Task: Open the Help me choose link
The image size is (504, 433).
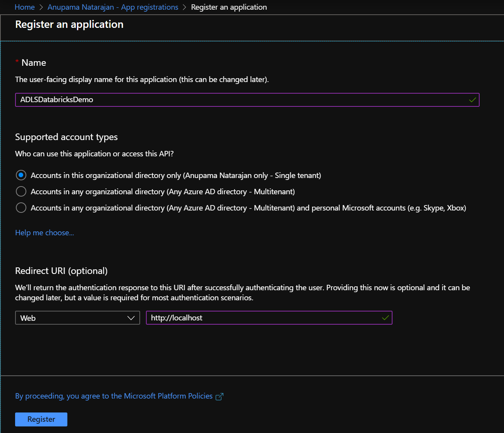Action: [45, 233]
